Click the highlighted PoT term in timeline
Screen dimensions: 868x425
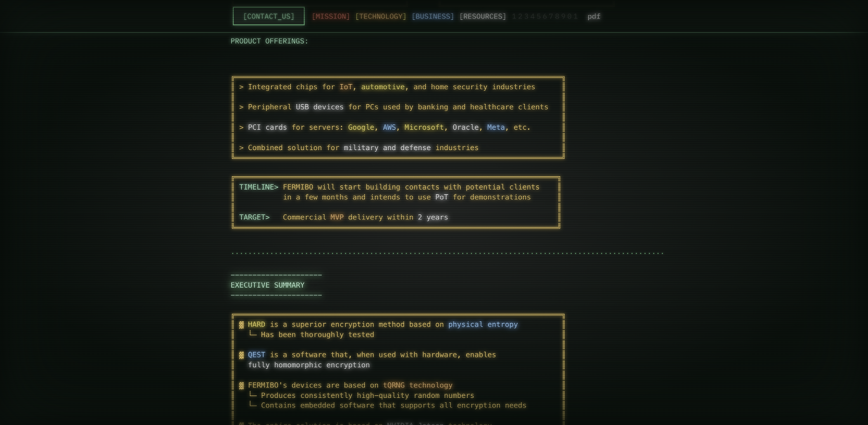[x=441, y=197]
